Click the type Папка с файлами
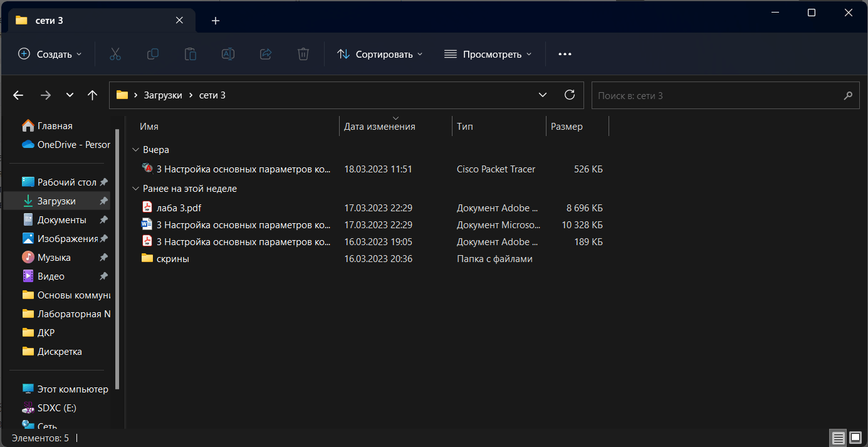Image resolution: width=868 pixels, height=447 pixels. pyautogui.click(x=494, y=258)
